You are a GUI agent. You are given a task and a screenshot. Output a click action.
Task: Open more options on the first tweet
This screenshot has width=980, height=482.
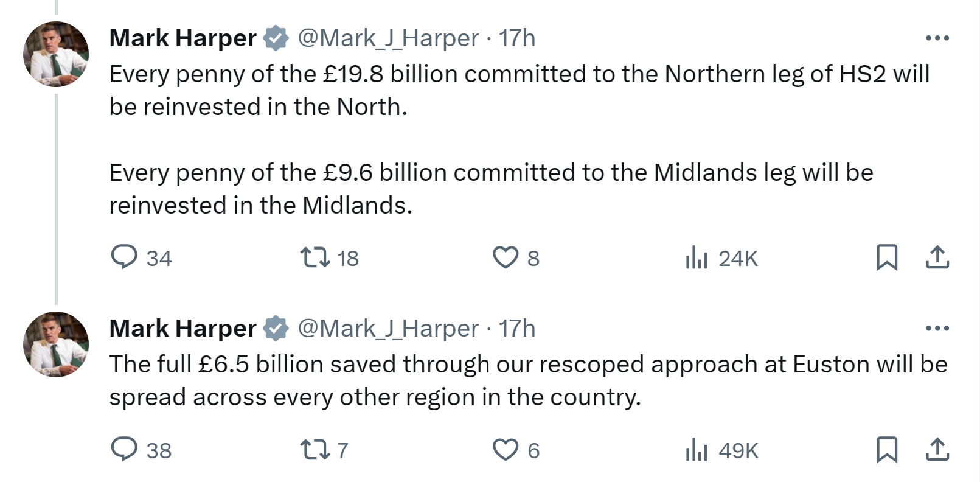coord(937,38)
